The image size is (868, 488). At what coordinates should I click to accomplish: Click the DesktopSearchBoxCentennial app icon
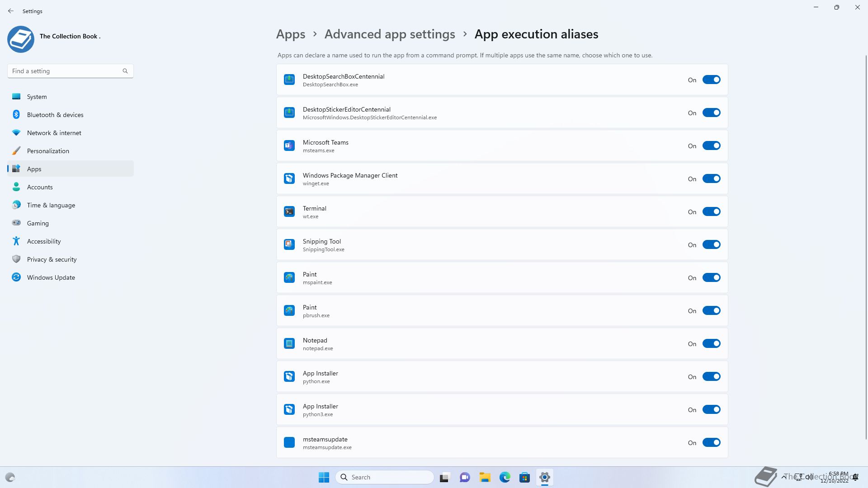(x=289, y=80)
